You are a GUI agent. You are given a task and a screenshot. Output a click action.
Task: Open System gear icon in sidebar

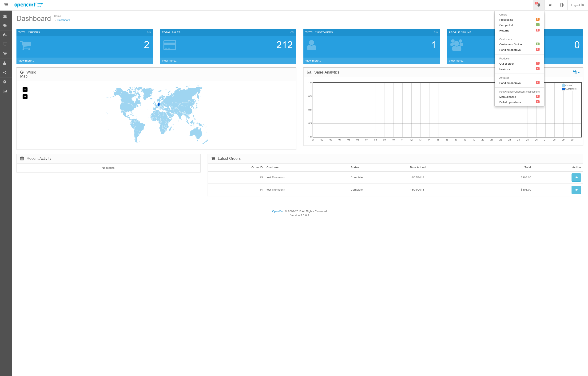point(5,82)
